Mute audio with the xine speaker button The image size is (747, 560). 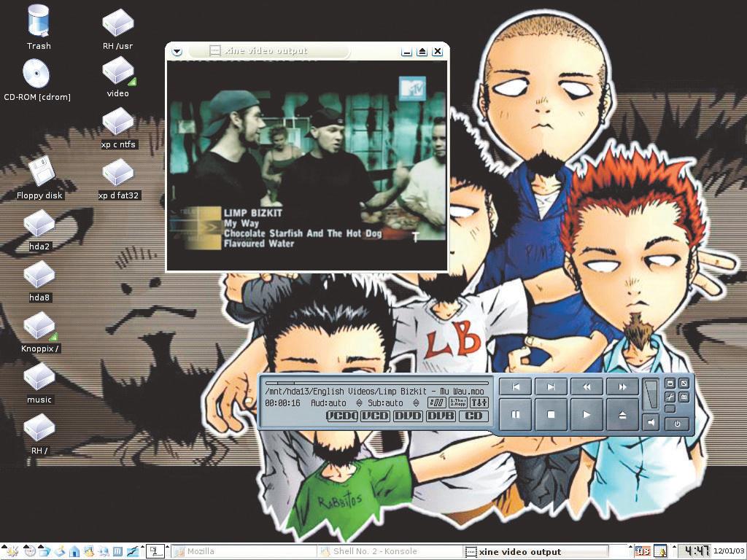tap(651, 422)
